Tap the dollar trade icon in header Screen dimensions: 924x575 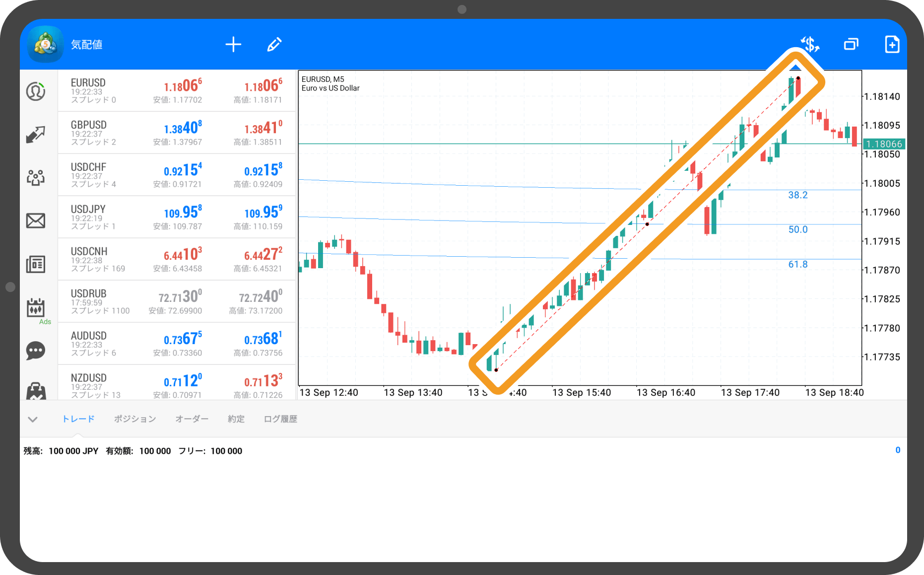(810, 45)
